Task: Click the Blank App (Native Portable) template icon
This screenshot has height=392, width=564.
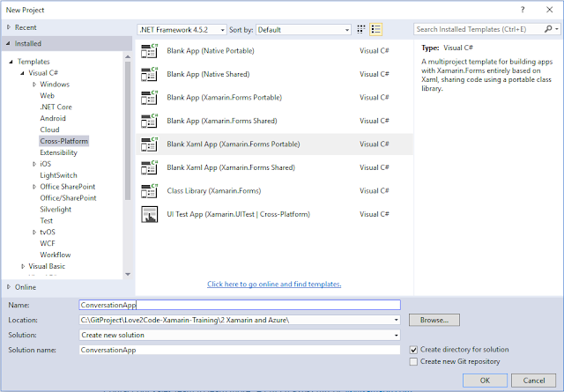Action: [149, 51]
